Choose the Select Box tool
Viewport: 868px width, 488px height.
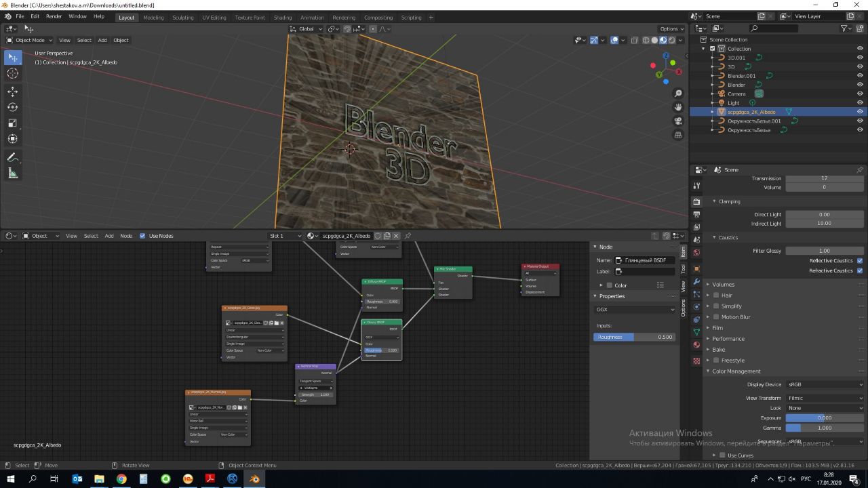tap(12, 58)
